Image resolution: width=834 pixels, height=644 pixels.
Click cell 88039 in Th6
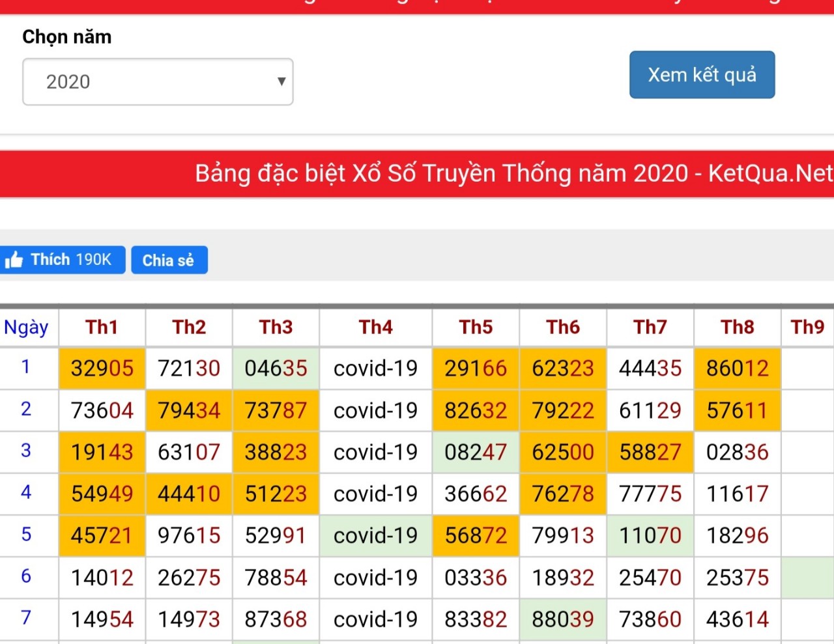563,619
